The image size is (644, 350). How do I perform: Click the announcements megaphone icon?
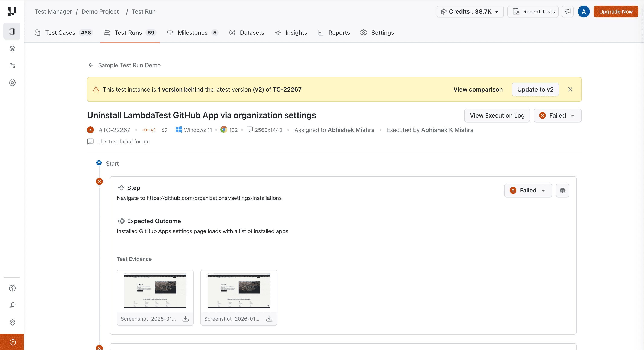click(x=567, y=11)
